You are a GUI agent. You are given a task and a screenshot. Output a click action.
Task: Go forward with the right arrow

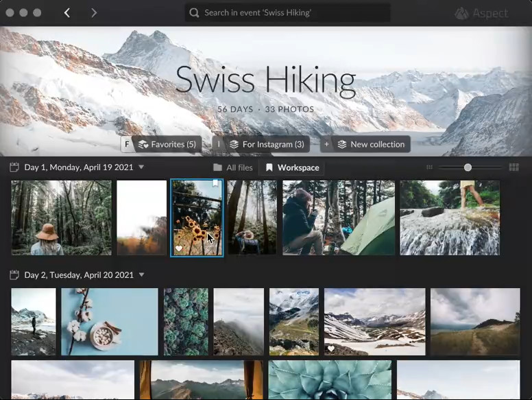(94, 13)
